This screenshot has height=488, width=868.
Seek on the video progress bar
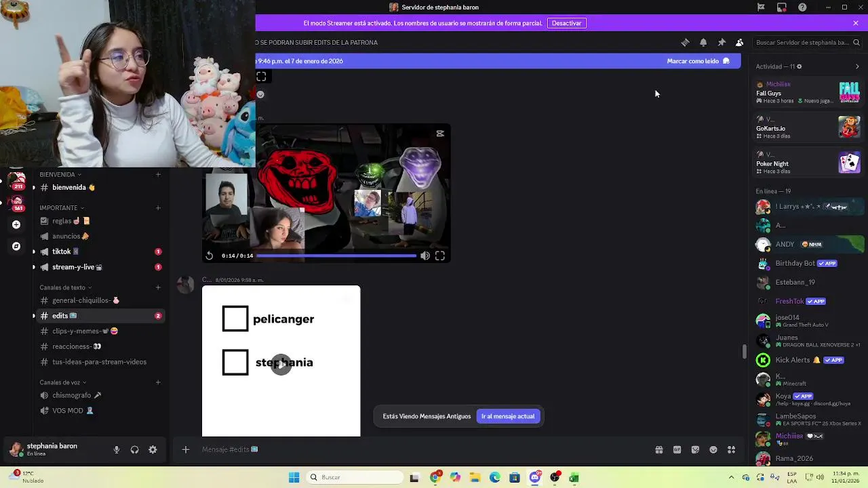(x=336, y=256)
